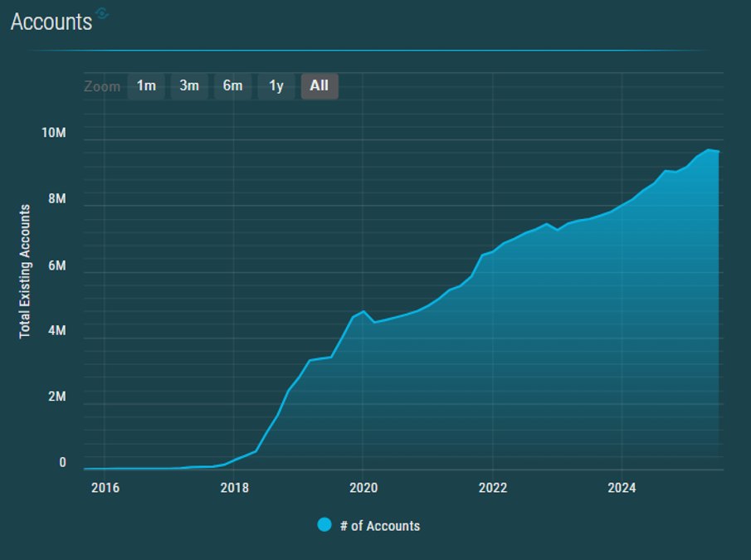Click the Total Existing Accounts axis title
Screen dimensions: 751x560
coord(25,270)
